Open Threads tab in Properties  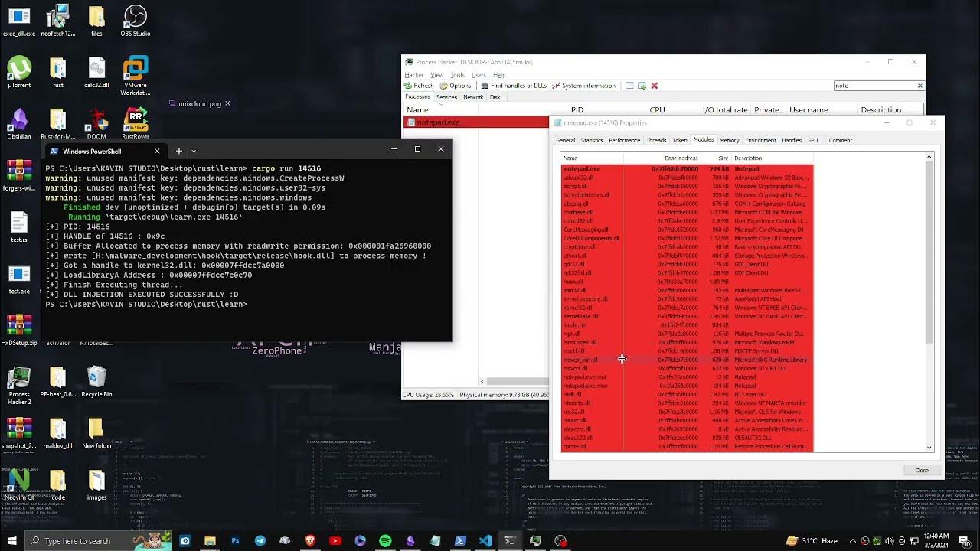point(656,140)
